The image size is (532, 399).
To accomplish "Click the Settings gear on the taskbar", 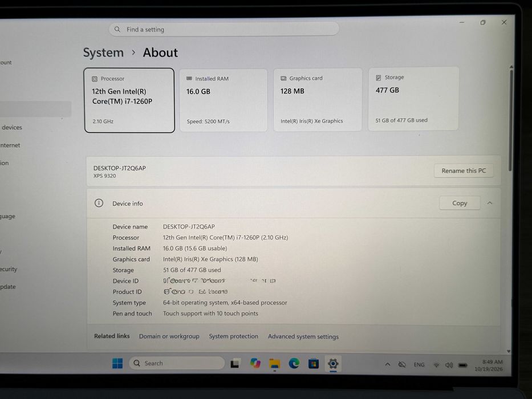I will click(333, 364).
